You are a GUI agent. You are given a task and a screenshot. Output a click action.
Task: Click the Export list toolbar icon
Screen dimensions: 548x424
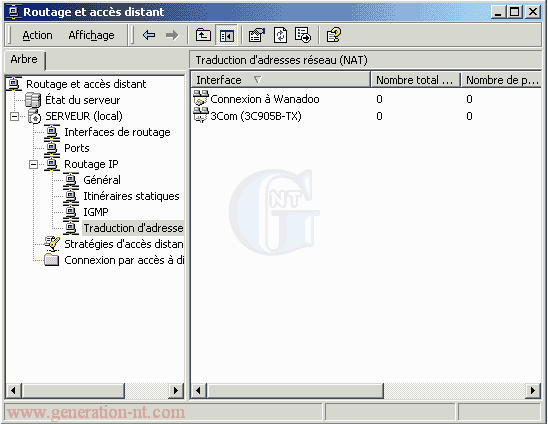tap(303, 35)
